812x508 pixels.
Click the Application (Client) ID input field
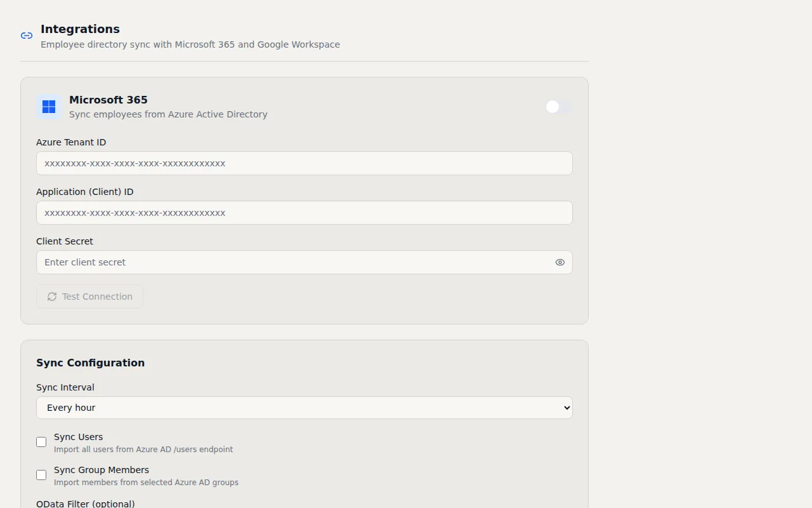304,213
